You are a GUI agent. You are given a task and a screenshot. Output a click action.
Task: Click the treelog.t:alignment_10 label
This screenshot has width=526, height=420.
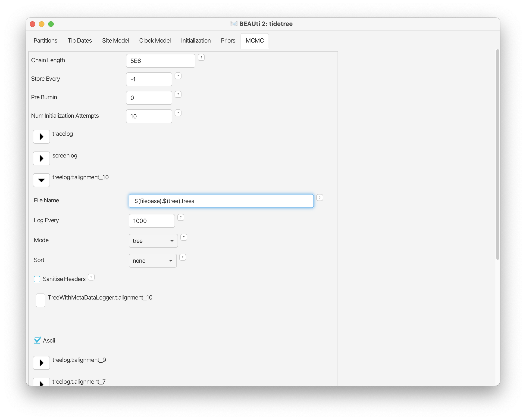pyautogui.click(x=81, y=177)
